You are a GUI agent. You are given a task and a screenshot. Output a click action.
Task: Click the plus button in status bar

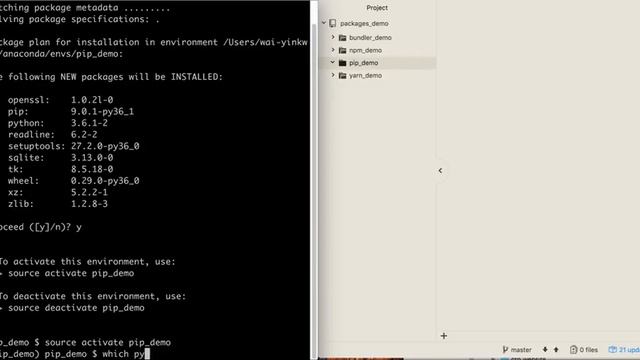[x=444, y=336]
